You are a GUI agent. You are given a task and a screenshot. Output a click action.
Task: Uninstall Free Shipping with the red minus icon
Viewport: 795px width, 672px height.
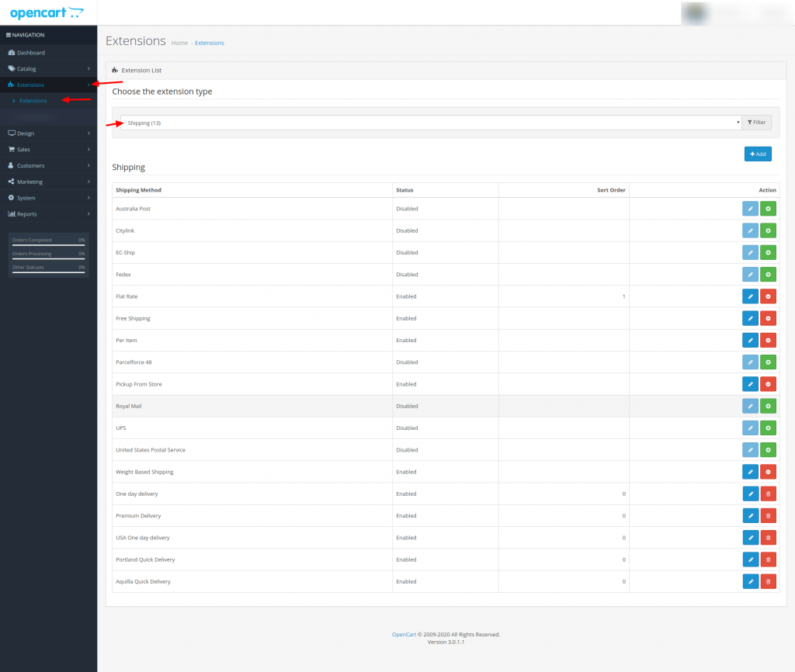tap(768, 318)
